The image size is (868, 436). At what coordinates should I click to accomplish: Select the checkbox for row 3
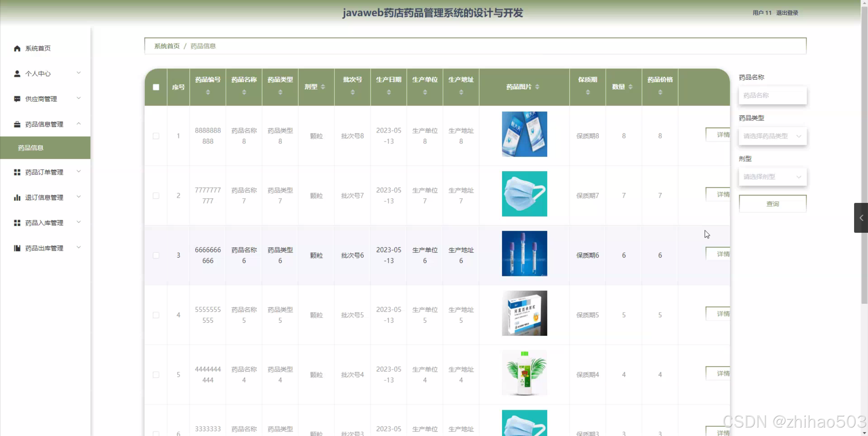tap(156, 255)
